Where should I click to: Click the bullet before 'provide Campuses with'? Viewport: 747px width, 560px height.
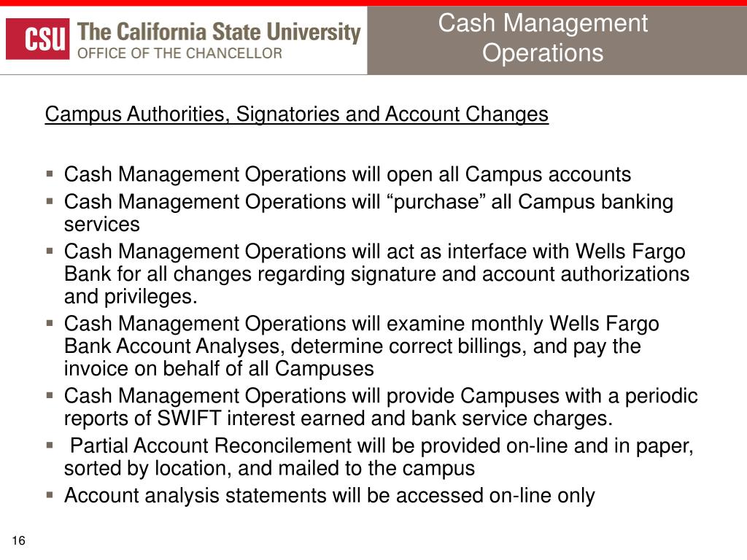50,395
